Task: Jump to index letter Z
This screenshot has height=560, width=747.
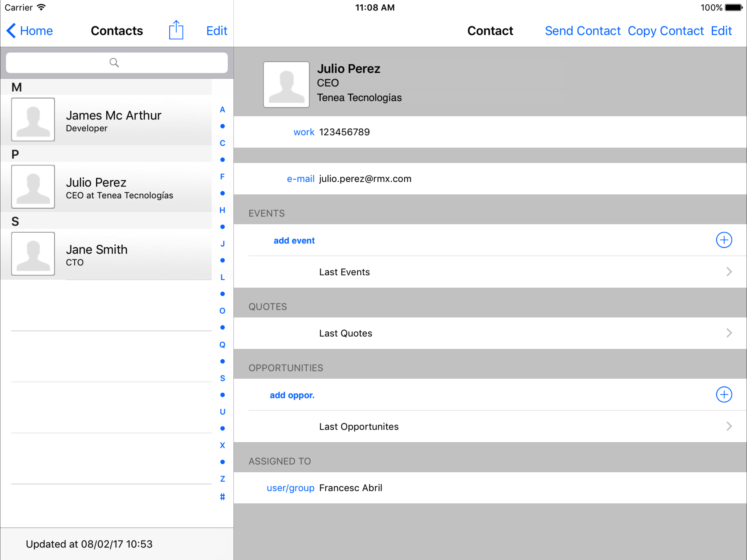Action: 223,479
